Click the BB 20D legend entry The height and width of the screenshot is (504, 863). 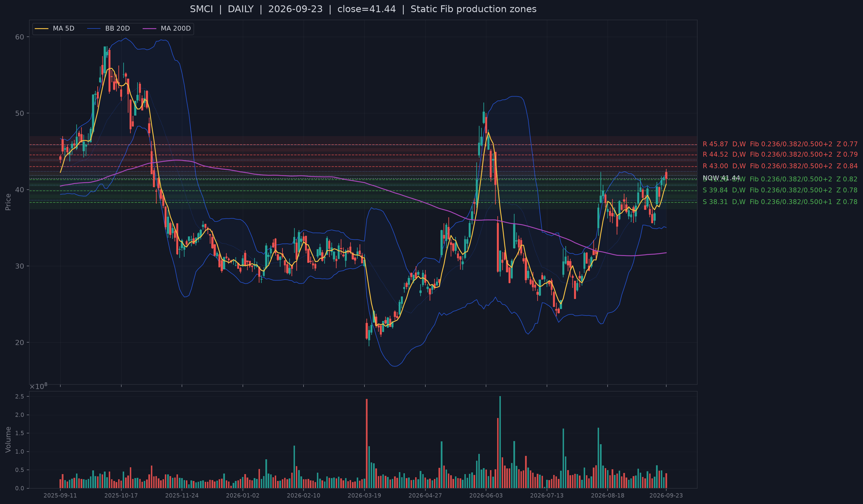pyautogui.click(x=108, y=28)
